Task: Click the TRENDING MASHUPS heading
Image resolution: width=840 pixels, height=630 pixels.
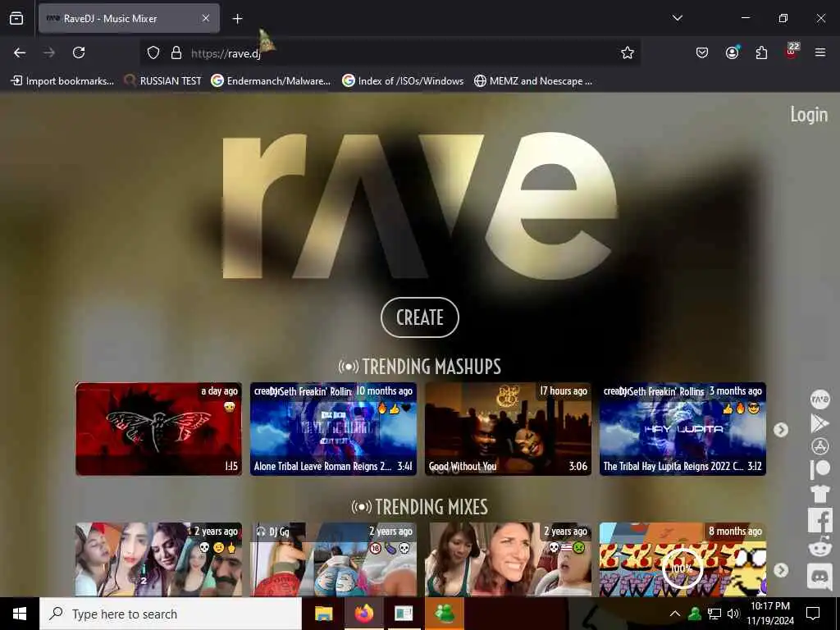Action: pyautogui.click(x=420, y=367)
